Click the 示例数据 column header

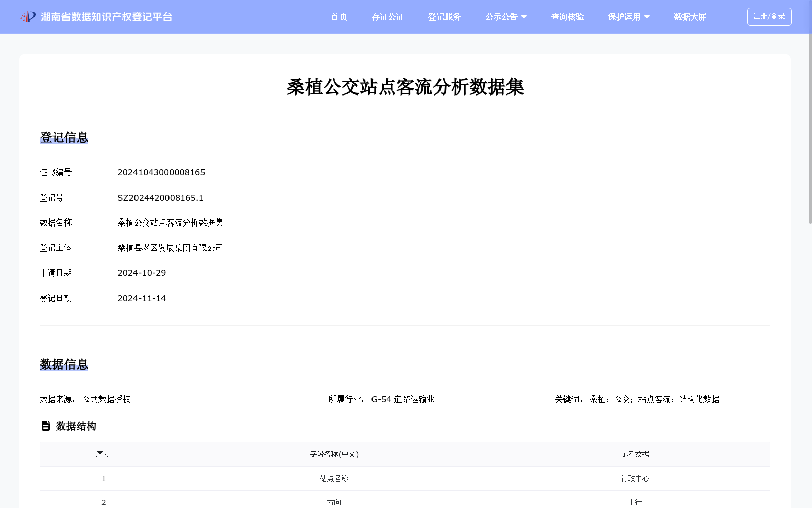pos(635,454)
